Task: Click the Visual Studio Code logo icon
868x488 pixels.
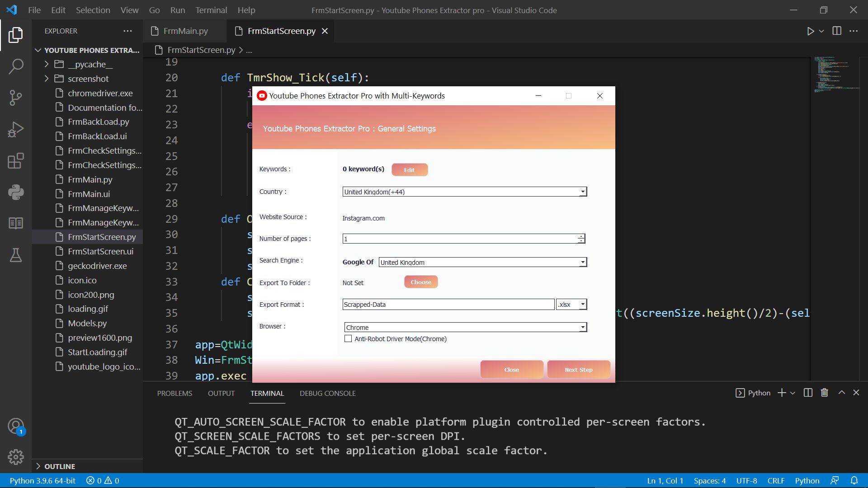Action: (12, 9)
